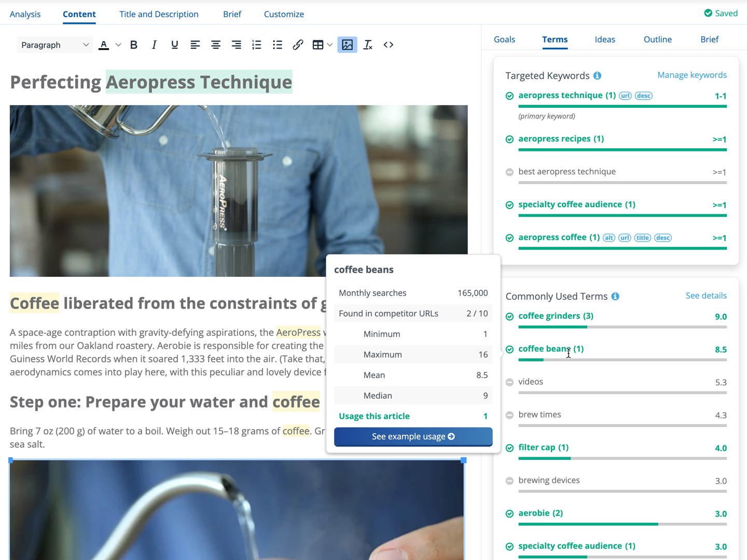Click the Usage this article row
747x560 pixels.
click(x=413, y=416)
